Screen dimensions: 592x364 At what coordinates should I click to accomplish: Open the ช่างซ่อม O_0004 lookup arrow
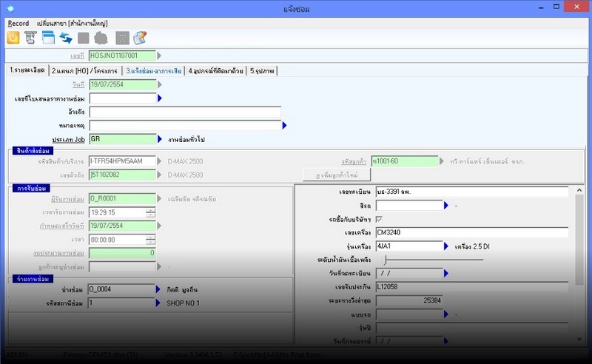click(x=159, y=290)
